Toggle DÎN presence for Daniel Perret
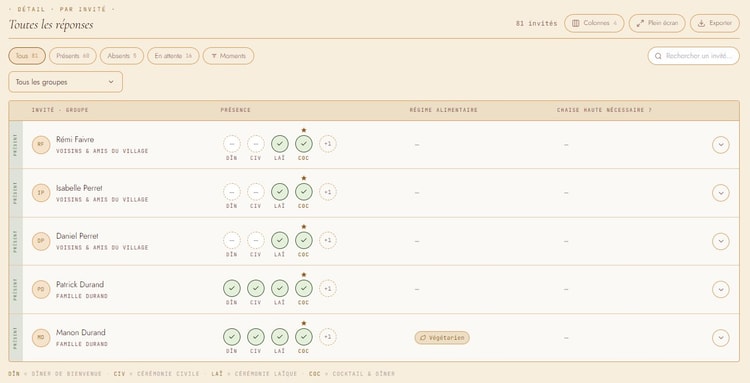 point(232,241)
